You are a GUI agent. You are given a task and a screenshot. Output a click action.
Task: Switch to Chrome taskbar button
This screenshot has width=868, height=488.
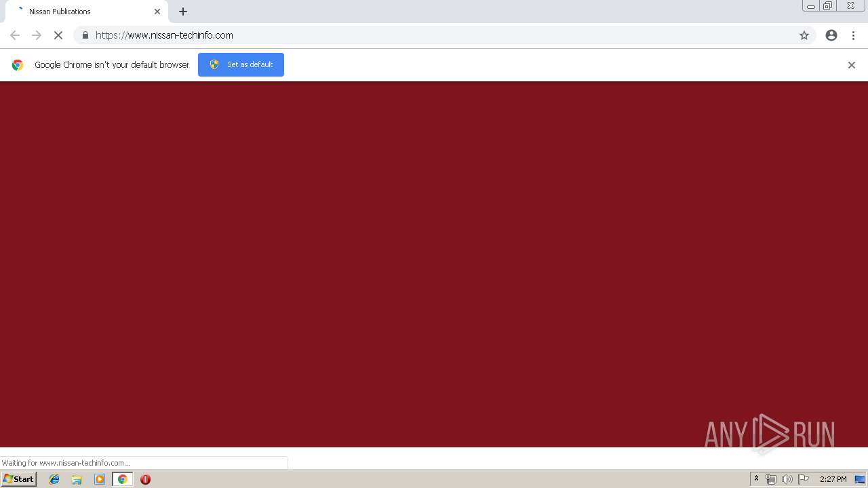[122, 479]
